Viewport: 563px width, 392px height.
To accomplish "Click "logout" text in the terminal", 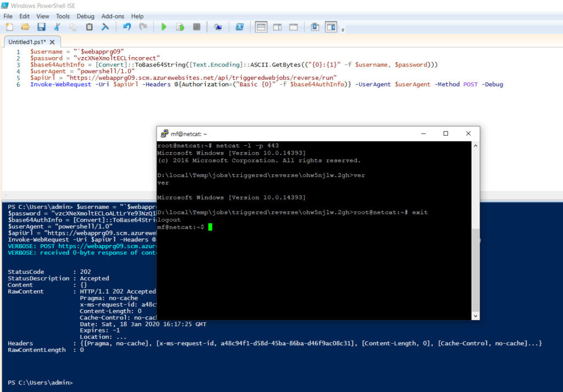I will pyautogui.click(x=169, y=220).
